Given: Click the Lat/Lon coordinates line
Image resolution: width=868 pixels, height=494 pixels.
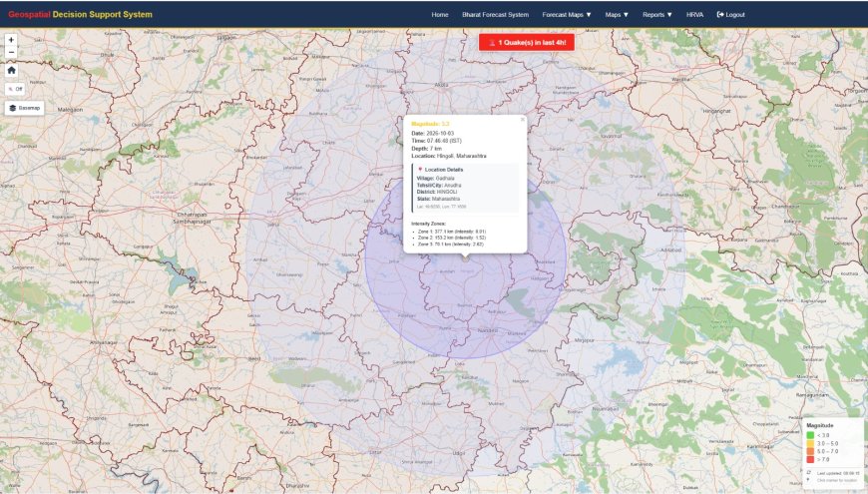Looking at the screenshot, I should tap(441, 207).
